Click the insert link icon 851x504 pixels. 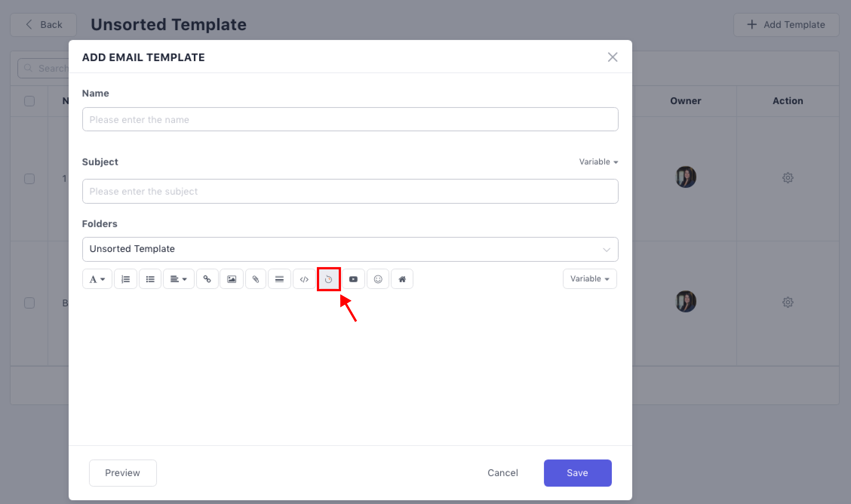[x=207, y=279]
